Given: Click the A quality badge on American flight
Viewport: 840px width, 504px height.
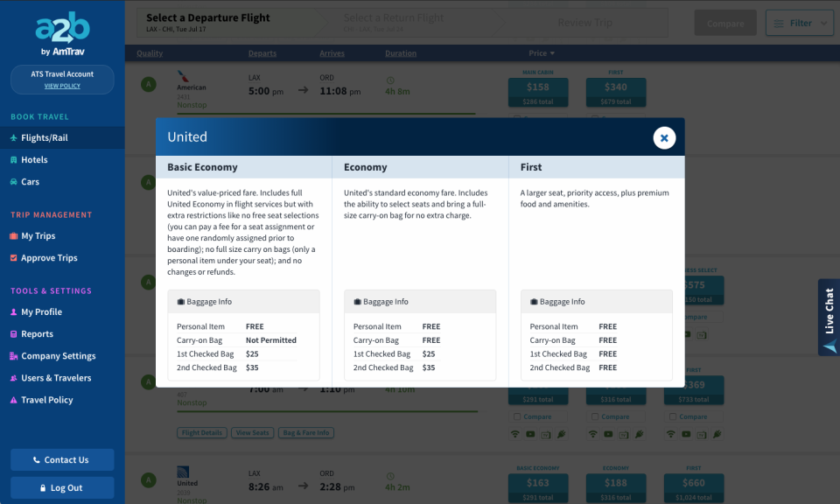Looking at the screenshot, I should click(x=149, y=84).
